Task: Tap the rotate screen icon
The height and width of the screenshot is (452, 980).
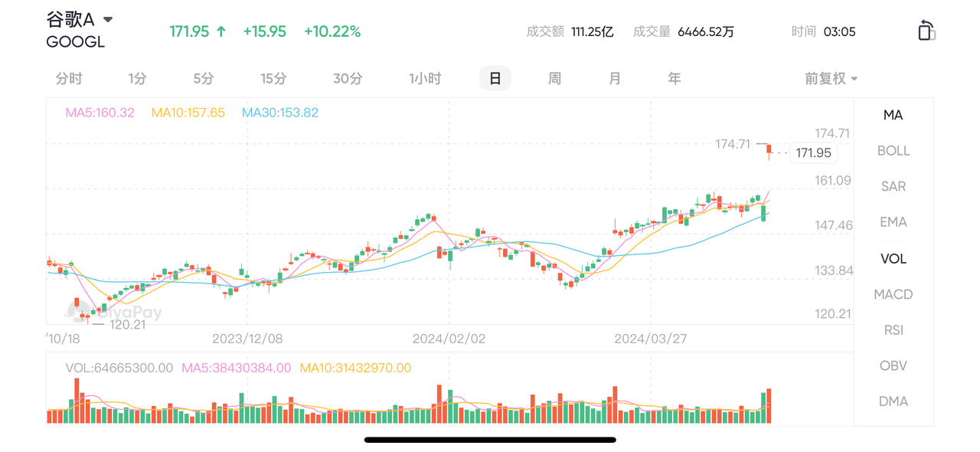Action: pos(926,31)
